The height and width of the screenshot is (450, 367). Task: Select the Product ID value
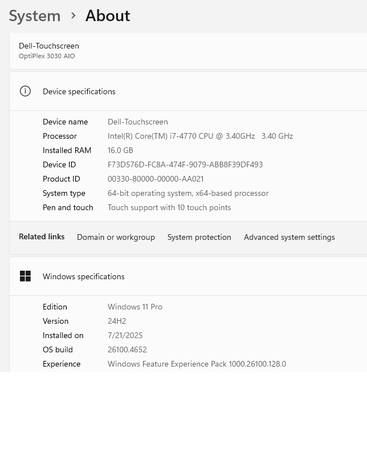click(x=155, y=179)
